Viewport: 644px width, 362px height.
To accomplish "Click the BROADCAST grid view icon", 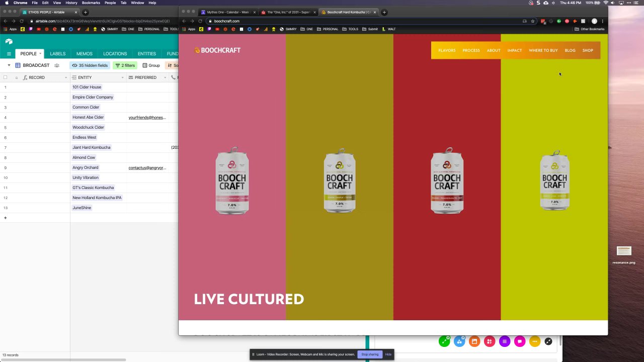I will coord(18,65).
